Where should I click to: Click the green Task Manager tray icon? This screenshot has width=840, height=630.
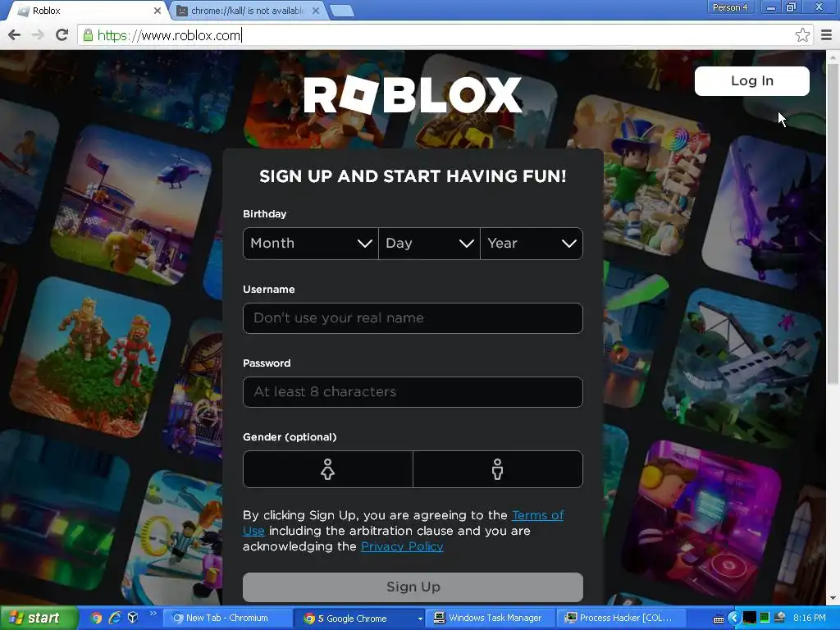765,618
